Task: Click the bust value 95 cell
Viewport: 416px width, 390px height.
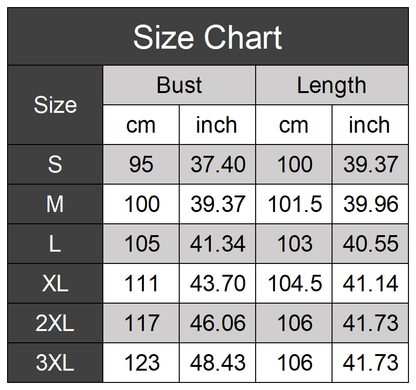Action: 141,164
